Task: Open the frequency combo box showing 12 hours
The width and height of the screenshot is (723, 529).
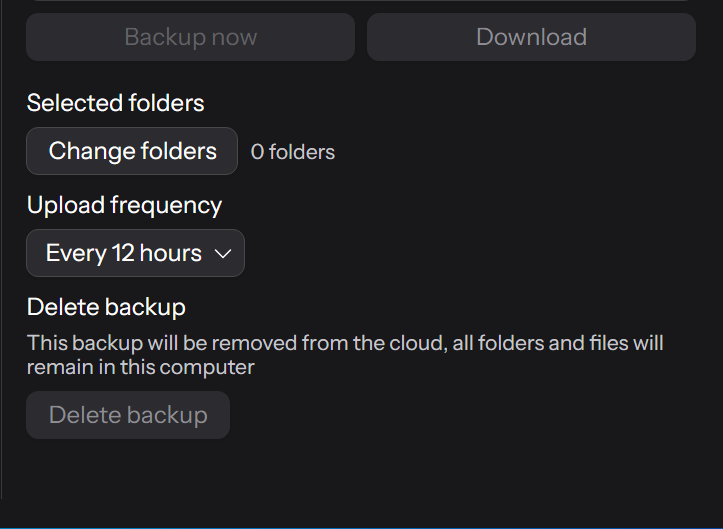Action: coord(135,254)
